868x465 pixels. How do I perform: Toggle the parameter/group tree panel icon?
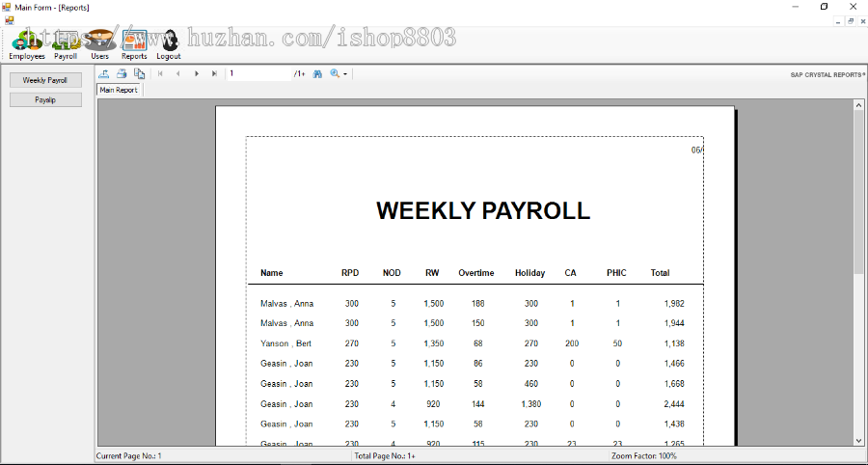pos(139,73)
